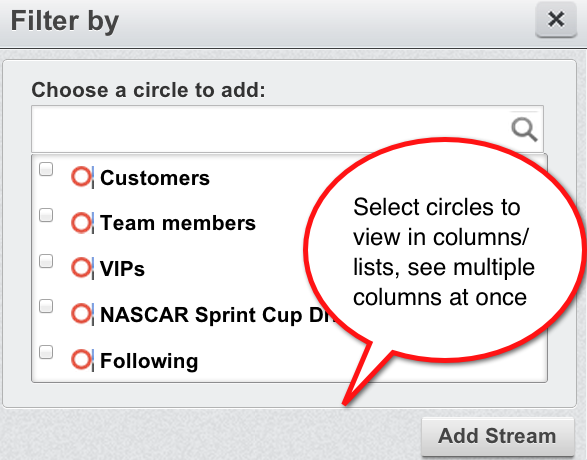
Task: Click the magnifying glass search icon
Action: (x=524, y=130)
